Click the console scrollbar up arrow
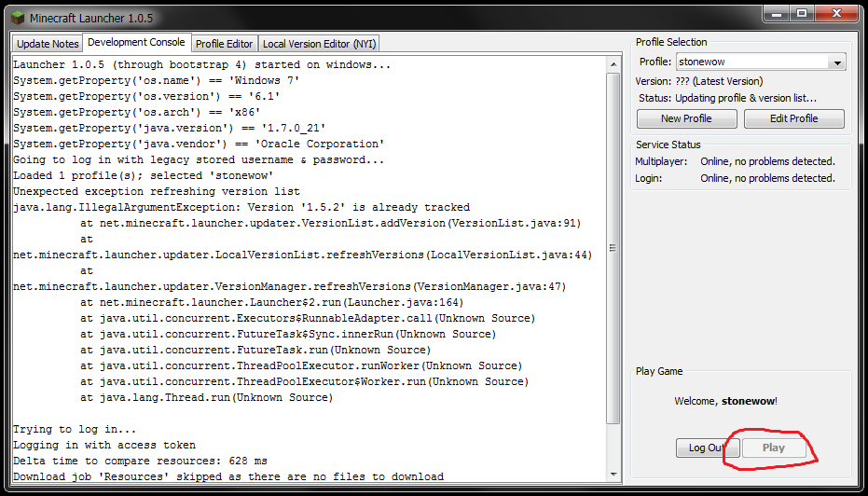 tap(613, 64)
